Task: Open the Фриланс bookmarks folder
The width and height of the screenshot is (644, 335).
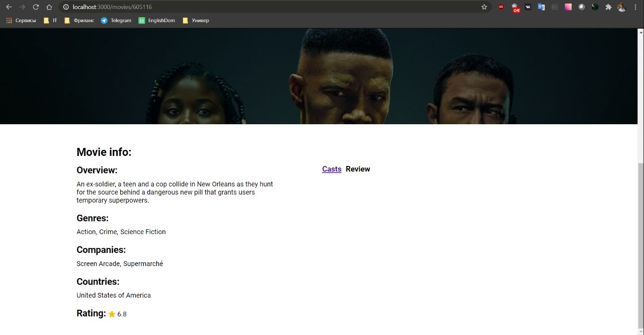Action: [79, 21]
